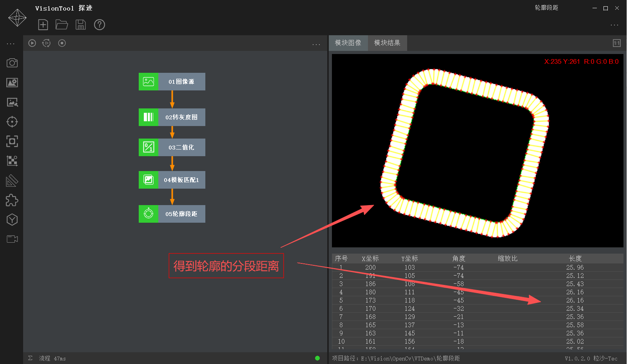Select length value 25.96 in row 1

575,268
